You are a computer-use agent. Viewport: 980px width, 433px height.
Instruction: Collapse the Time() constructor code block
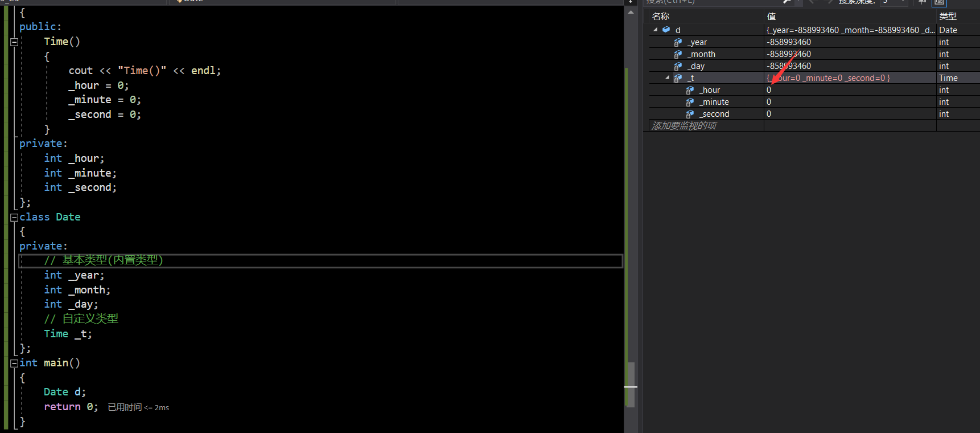14,42
